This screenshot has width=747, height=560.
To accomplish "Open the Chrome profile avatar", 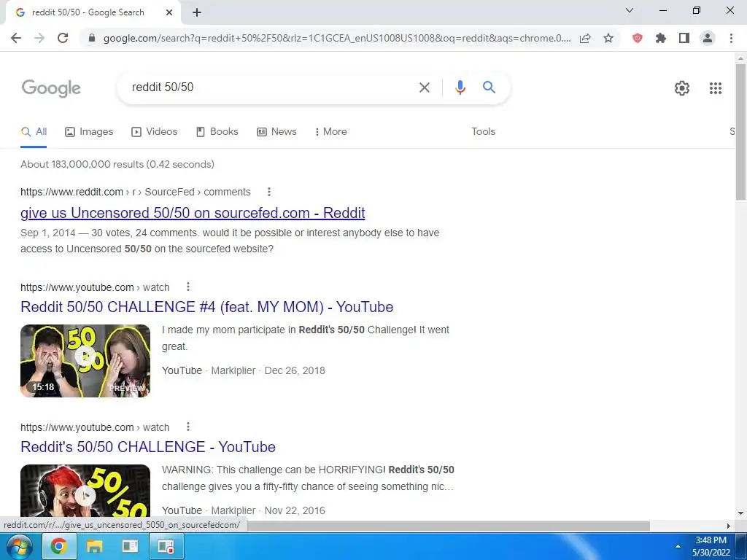I will [x=708, y=38].
